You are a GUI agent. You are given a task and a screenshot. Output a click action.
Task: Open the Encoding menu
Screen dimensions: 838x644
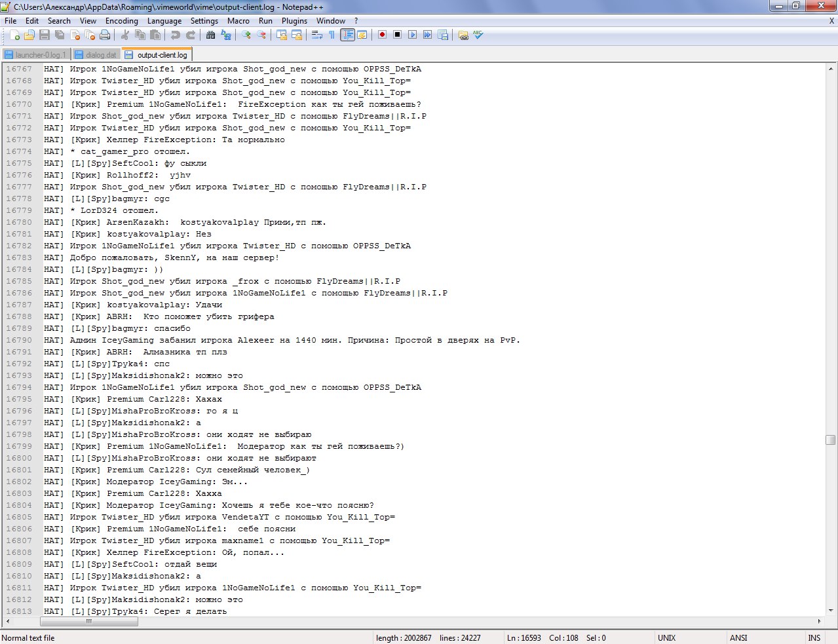click(121, 21)
